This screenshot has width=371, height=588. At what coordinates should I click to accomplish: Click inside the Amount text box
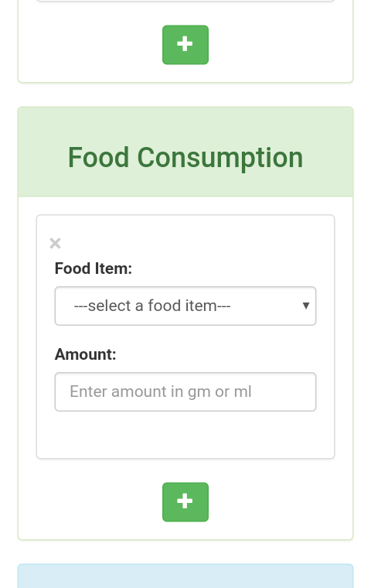click(185, 392)
